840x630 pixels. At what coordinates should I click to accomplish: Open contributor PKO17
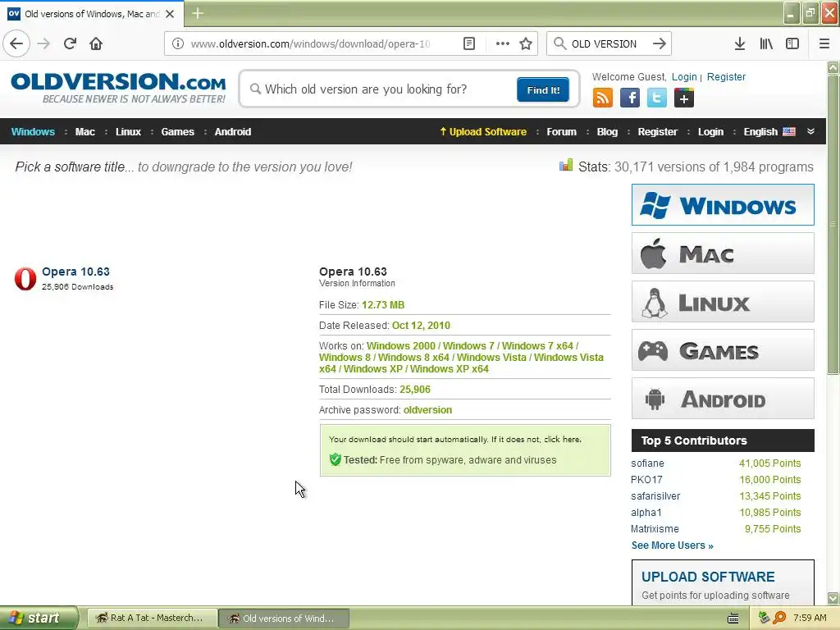pos(646,480)
